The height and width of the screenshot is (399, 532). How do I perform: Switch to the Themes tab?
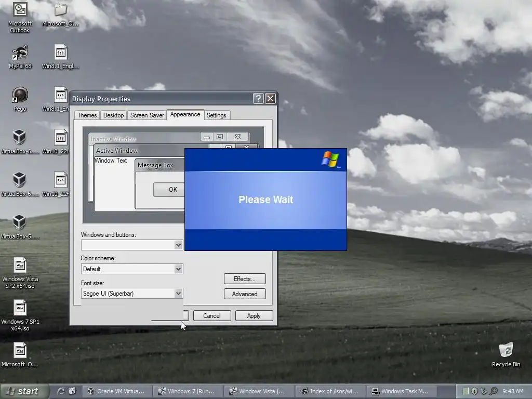87,115
